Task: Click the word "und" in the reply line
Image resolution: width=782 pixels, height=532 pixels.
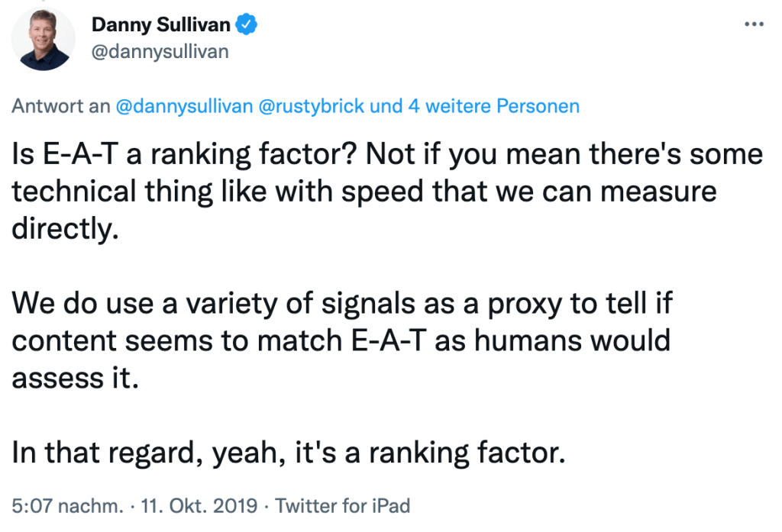Action: pyautogui.click(x=386, y=106)
